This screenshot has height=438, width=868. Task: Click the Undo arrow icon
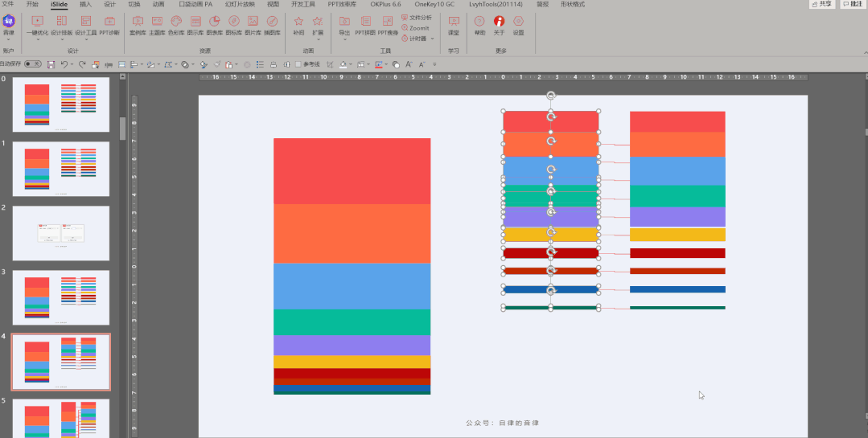[x=64, y=65]
